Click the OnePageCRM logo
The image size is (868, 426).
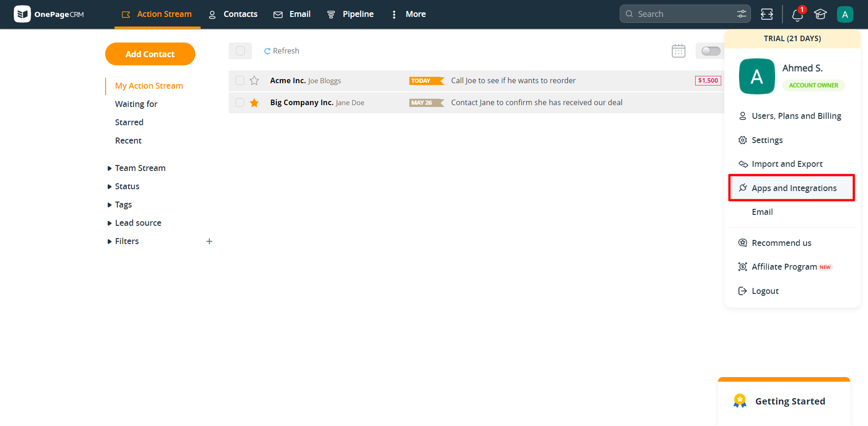click(x=49, y=14)
